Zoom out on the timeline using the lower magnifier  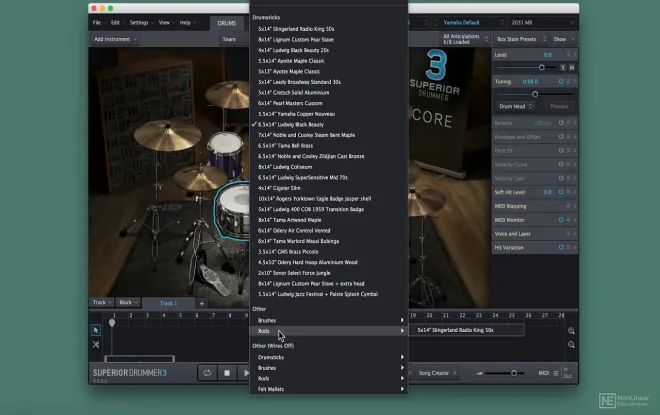571,345
